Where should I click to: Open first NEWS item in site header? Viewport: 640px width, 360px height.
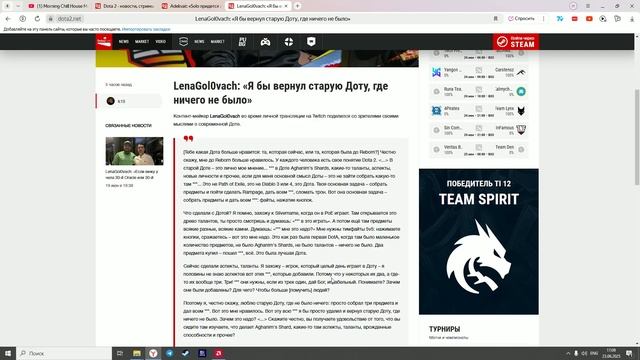point(124,42)
